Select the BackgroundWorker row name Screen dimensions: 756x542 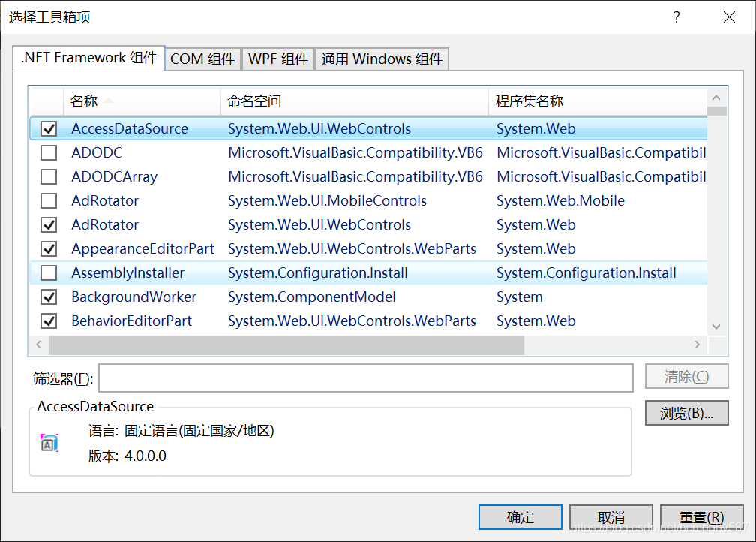134,297
